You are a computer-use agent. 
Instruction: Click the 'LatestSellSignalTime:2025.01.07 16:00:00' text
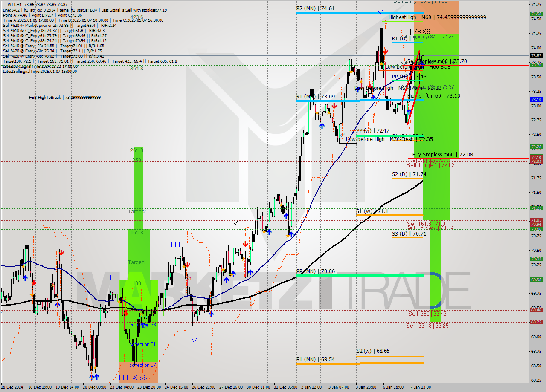(x=40, y=71)
